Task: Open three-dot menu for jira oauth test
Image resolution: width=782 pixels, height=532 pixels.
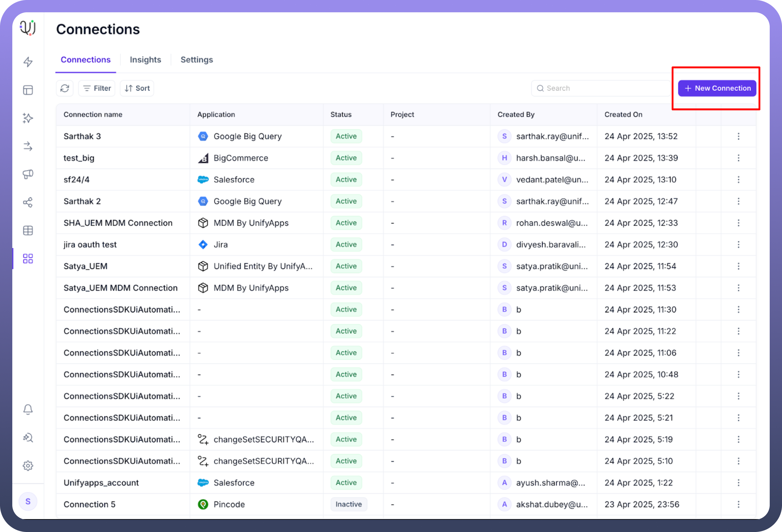Action: (x=738, y=244)
